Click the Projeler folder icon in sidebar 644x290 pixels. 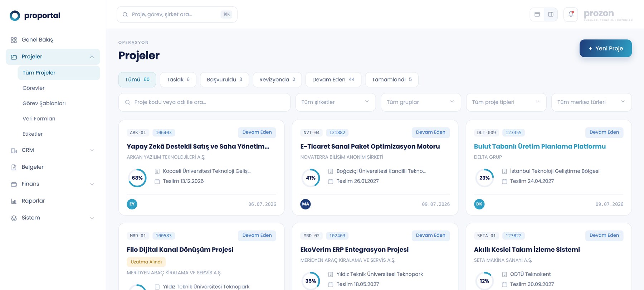click(x=14, y=57)
